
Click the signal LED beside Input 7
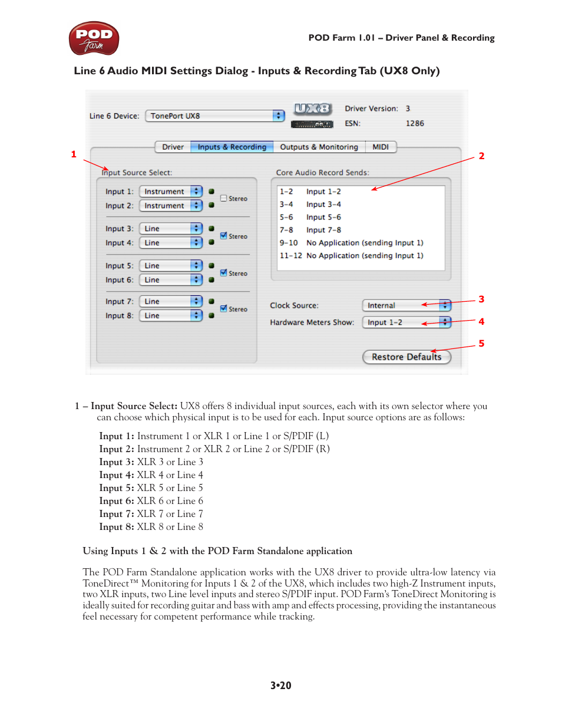pyautogui.click(x=211, y=301)
